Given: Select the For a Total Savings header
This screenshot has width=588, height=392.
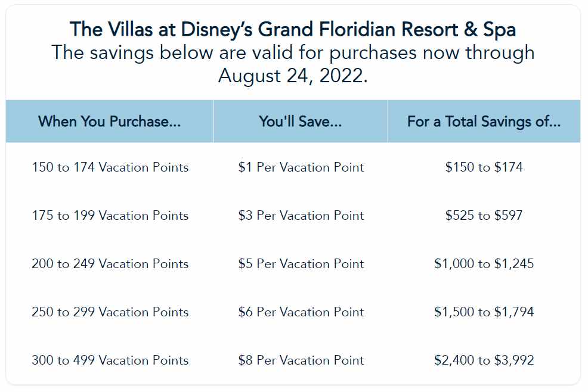Looking at the screenshot, I should [x=484, y=122].
